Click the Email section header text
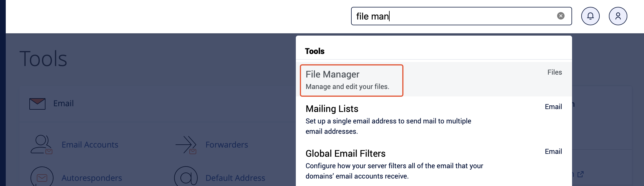644x186 pixels. (63, 103)
